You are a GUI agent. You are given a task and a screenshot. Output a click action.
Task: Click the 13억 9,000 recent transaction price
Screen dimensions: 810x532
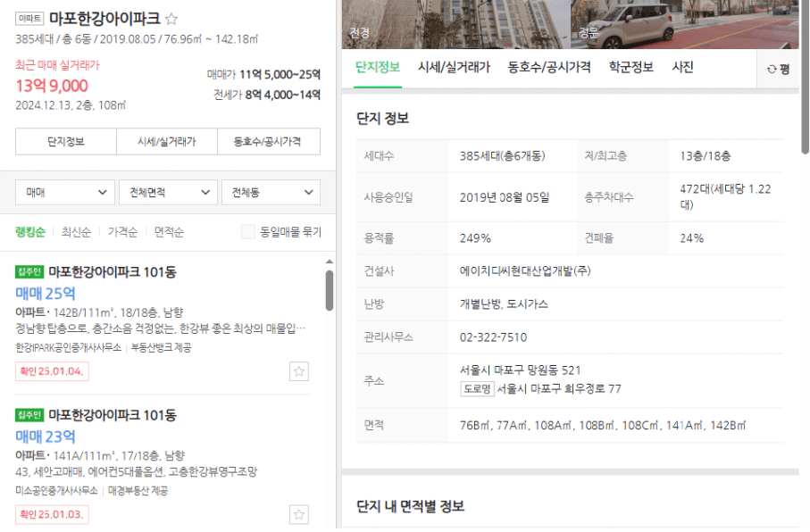tap(52, 86)
